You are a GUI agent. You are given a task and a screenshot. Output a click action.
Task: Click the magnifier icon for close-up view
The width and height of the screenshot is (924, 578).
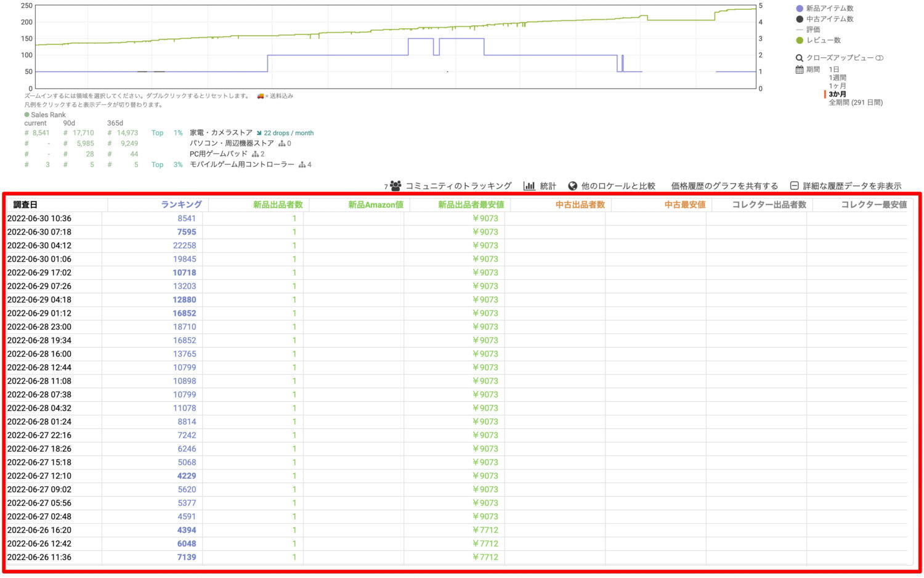(x=800, y=58)
